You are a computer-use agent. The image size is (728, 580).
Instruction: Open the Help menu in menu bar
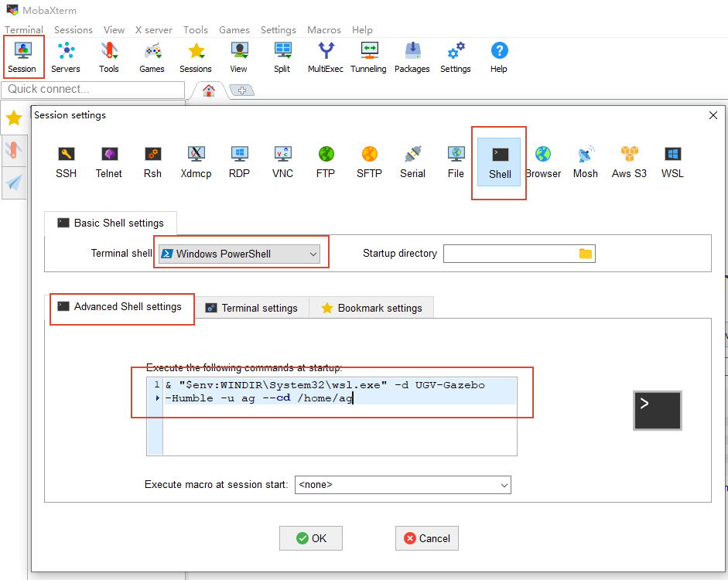pyautogui.click(x=362, y=29)
